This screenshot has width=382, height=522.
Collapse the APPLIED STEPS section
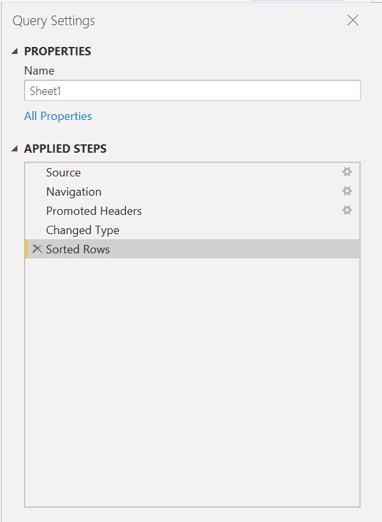(x=14, y=149)
